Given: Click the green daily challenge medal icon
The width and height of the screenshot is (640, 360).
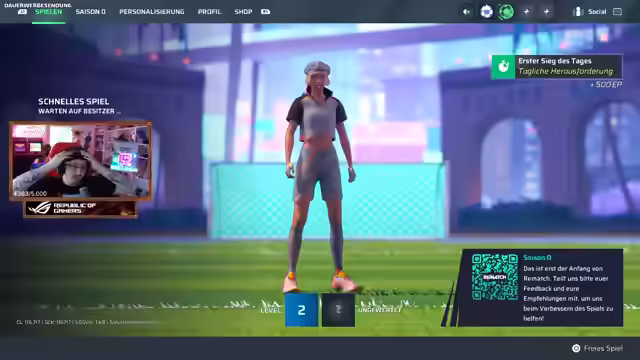Looking at the screenshot, I should tap(503, 67).
